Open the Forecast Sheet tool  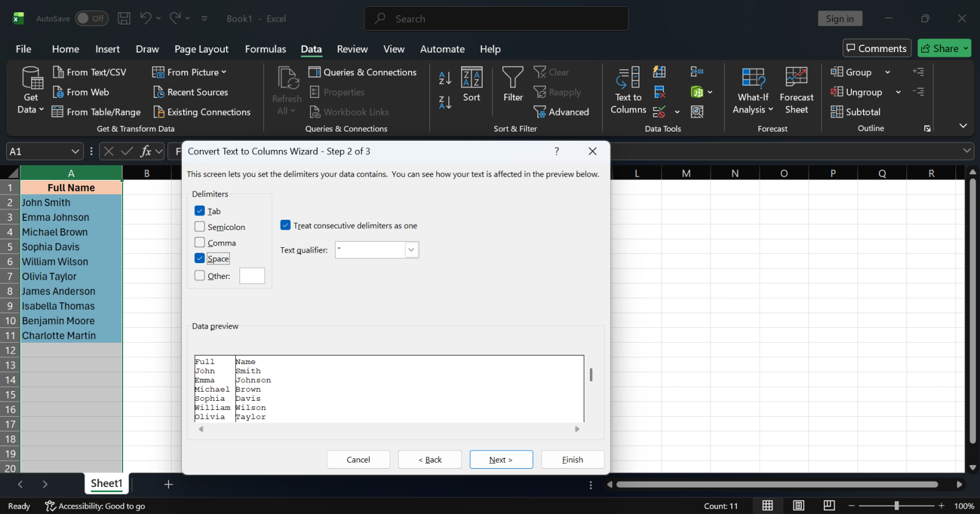796,91
